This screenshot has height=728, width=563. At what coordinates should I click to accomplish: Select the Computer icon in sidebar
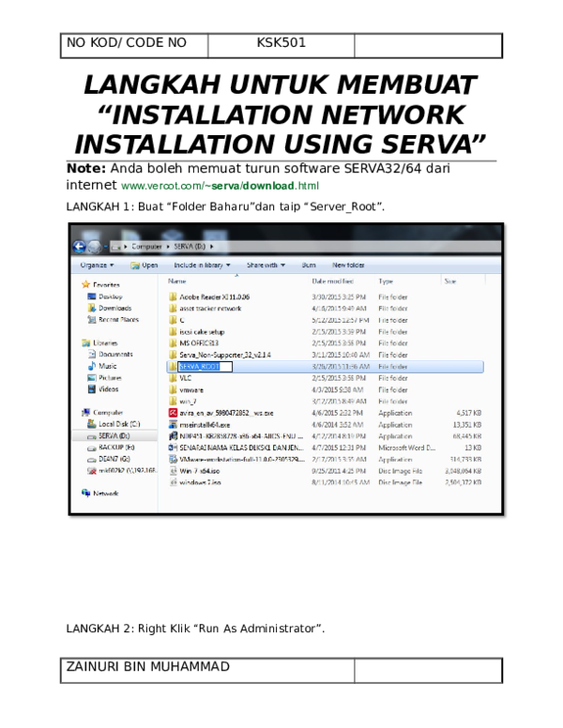point(85,412)
